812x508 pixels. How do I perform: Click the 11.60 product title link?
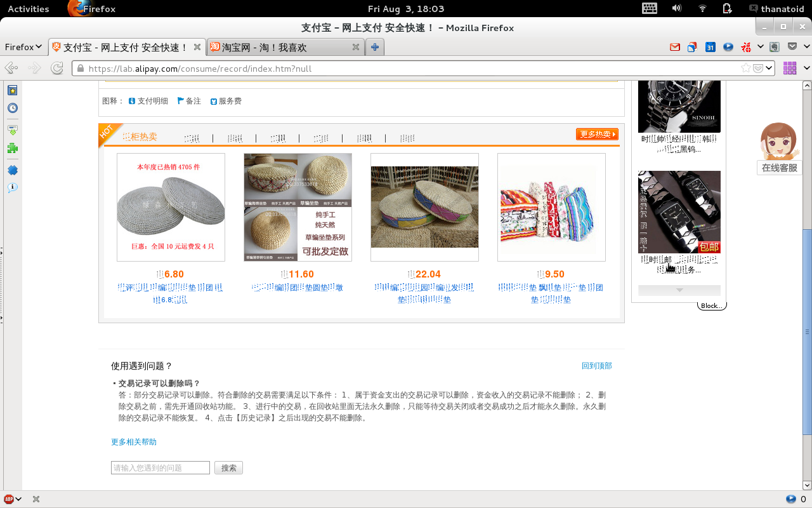point(298,288)
